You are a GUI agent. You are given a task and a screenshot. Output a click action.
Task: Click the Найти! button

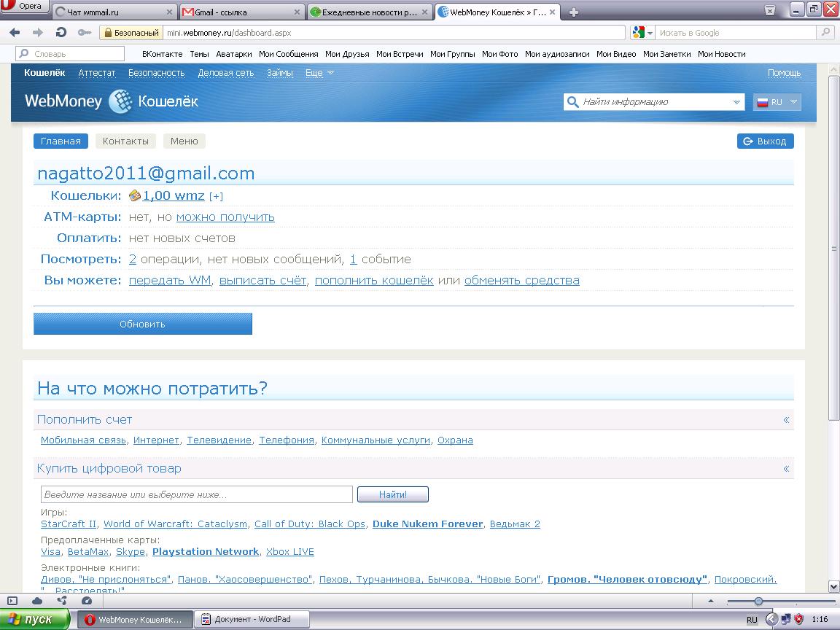pyautogui.click(x=393, y=494)
